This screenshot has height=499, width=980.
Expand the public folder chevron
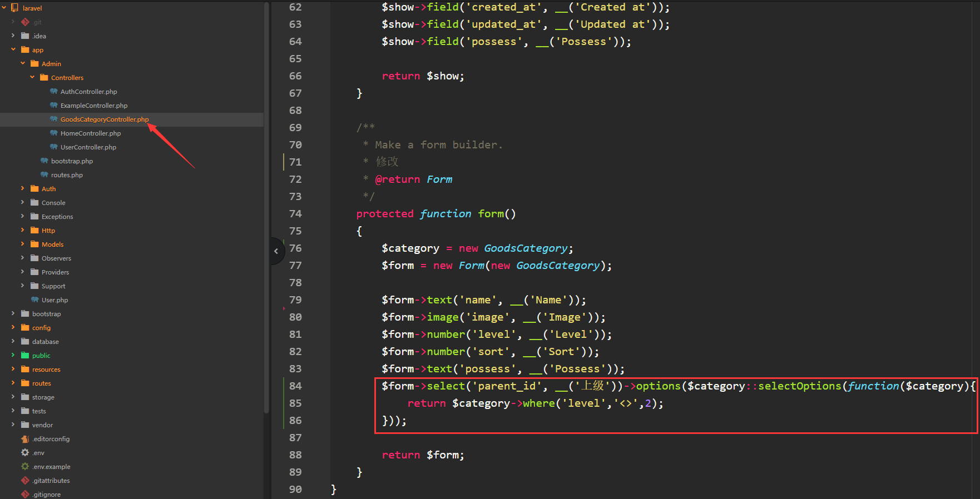pos(13,355)
